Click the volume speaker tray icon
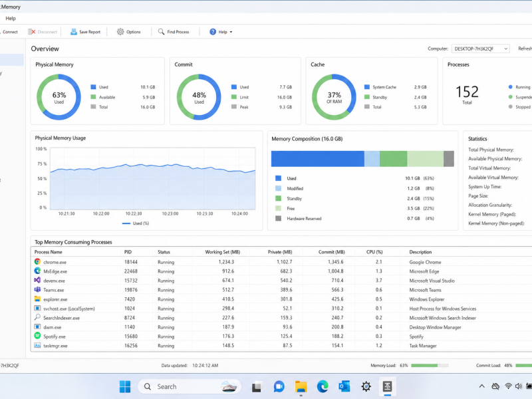532x399 pixels. pos(519,386)
